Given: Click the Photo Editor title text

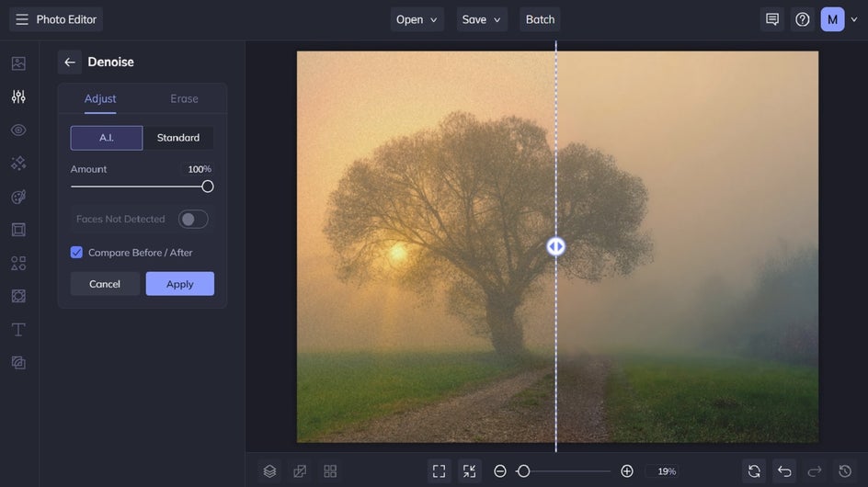Looking at the screenshot, I should point(66,19).
